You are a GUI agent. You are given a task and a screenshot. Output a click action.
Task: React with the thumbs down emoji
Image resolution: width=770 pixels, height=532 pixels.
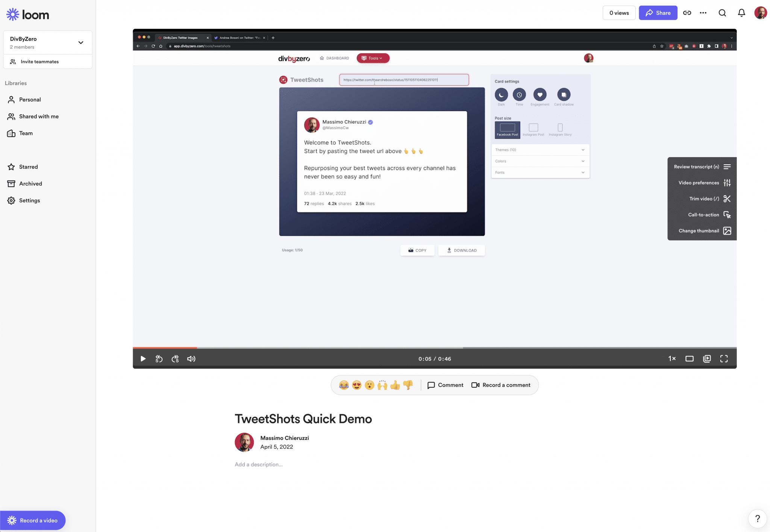(408, 385)
